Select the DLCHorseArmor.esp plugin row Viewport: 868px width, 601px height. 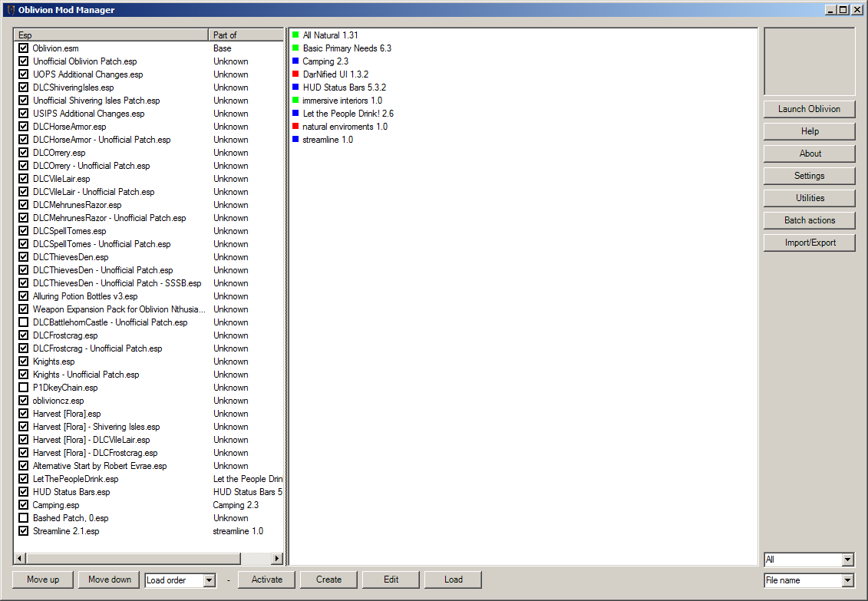[149, 127]
